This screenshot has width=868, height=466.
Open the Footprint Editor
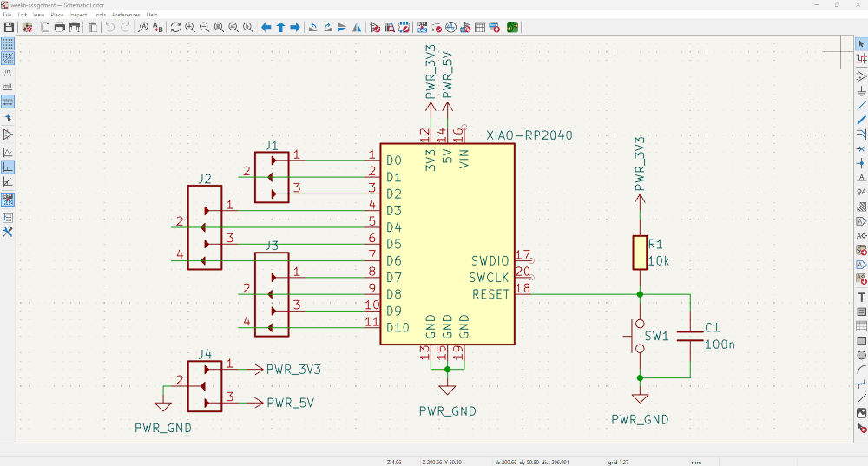(x=404, y=27)
